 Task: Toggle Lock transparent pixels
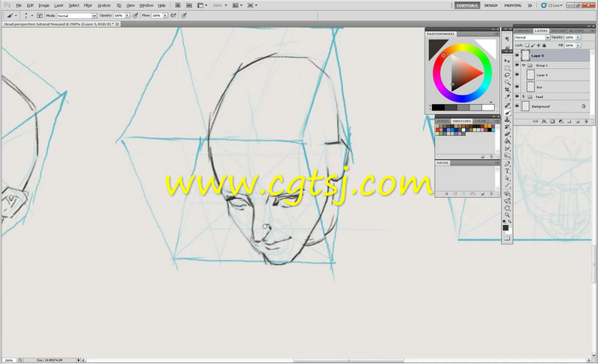tap(528, 46)
